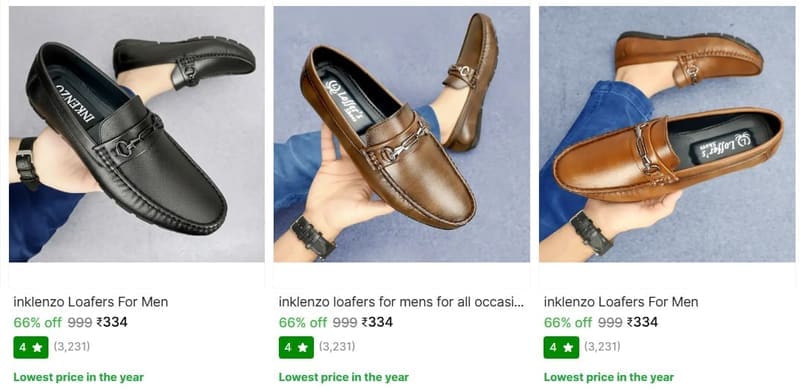Open first 'inklenzo Loafers For Men' title link
The width and height of the screenshot is (800, 390).
[x=91, y=302]
